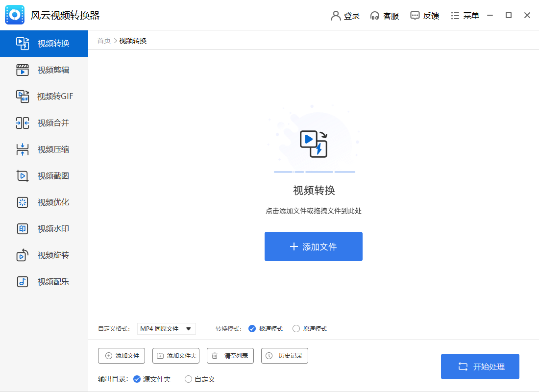This screenshot has width=539, height=392.
Task: Select the 视频水印 watermark tool
Action: [x=43, y=228]
